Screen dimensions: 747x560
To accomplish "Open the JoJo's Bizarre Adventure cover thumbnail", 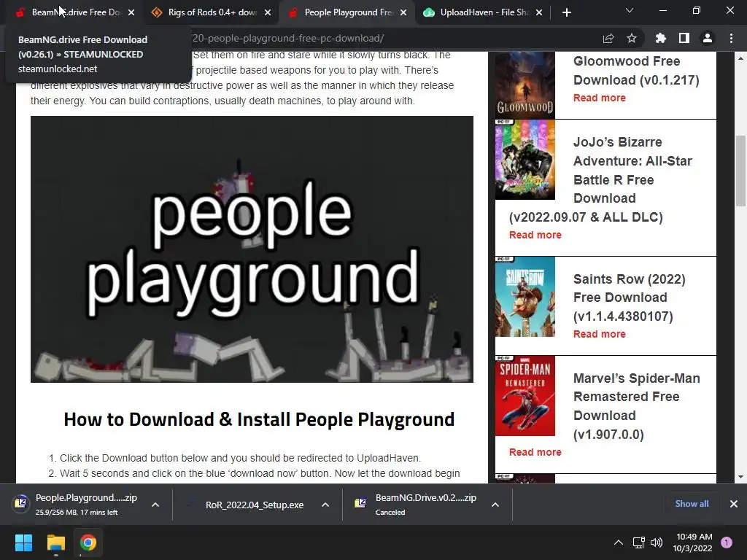I will 525,160.
